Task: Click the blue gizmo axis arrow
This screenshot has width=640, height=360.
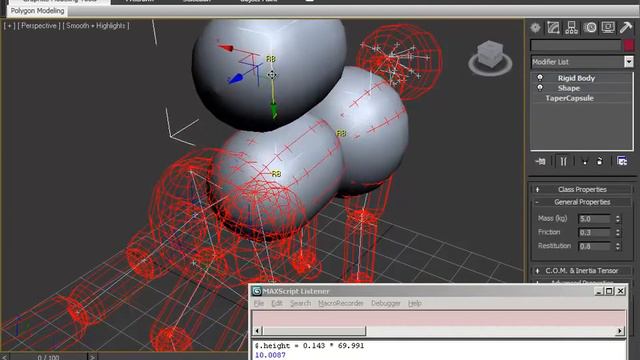Action: 236,78
